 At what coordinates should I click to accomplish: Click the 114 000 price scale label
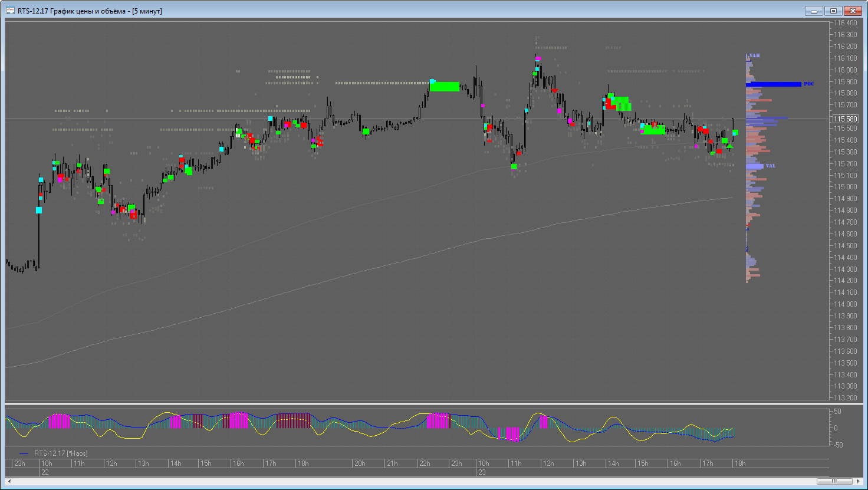coord(846,304)
